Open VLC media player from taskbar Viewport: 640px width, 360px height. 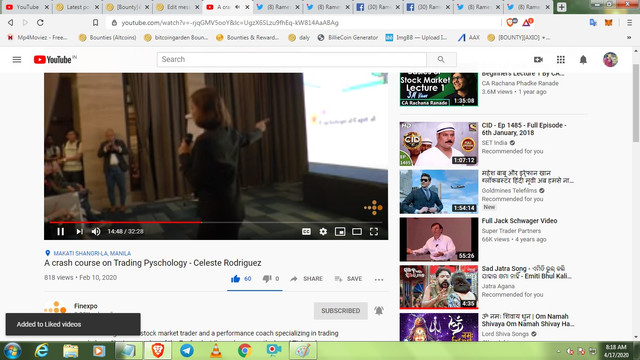point(216,351)
